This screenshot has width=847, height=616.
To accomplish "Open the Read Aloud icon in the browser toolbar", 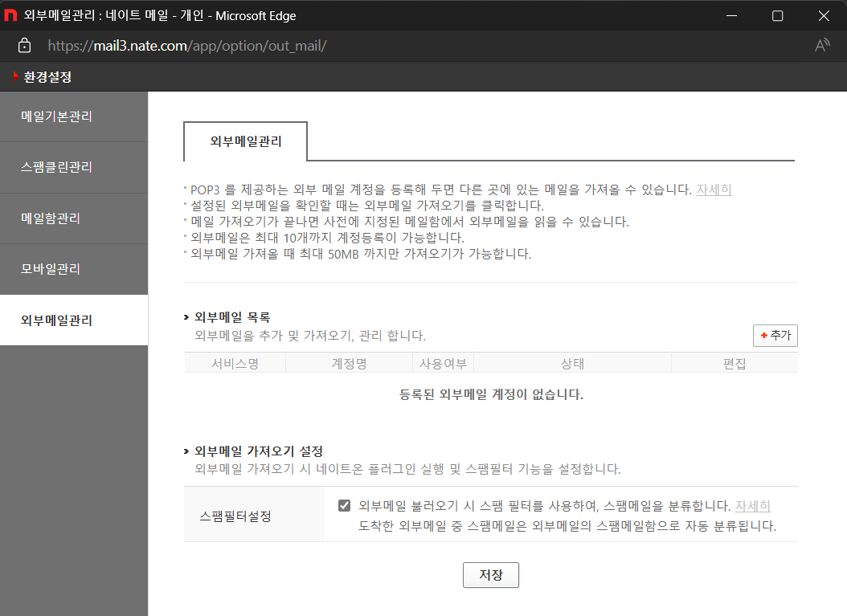I will pos(822,45).
